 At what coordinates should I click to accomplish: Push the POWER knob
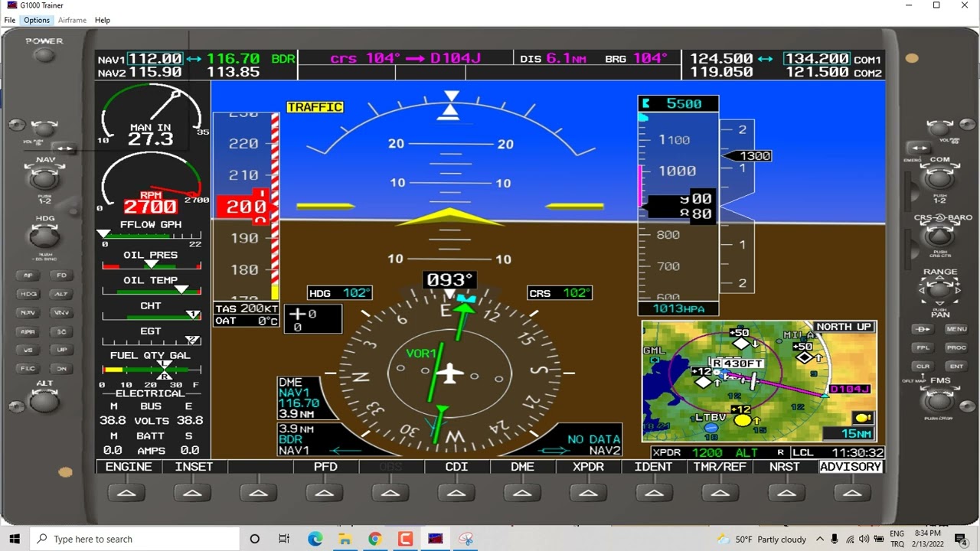click(44, 55)
